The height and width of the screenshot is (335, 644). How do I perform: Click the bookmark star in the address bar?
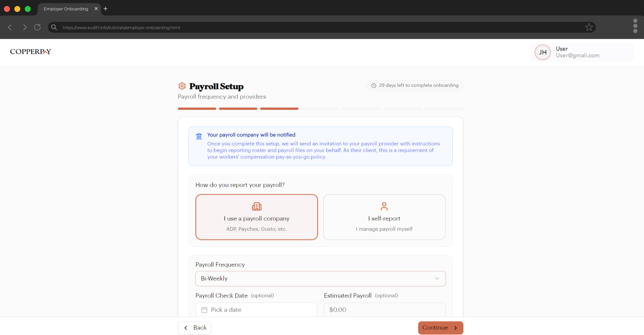[x=589, y=27]
